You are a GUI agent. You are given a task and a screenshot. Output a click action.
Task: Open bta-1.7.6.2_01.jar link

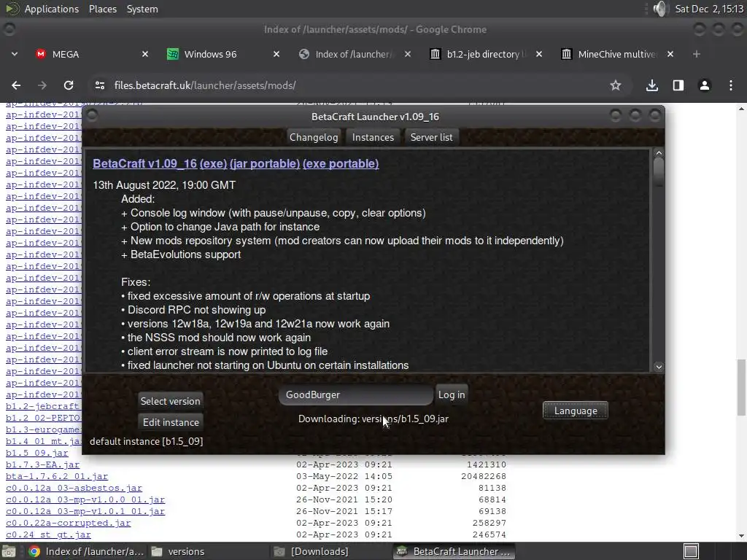tap(57, 476)
